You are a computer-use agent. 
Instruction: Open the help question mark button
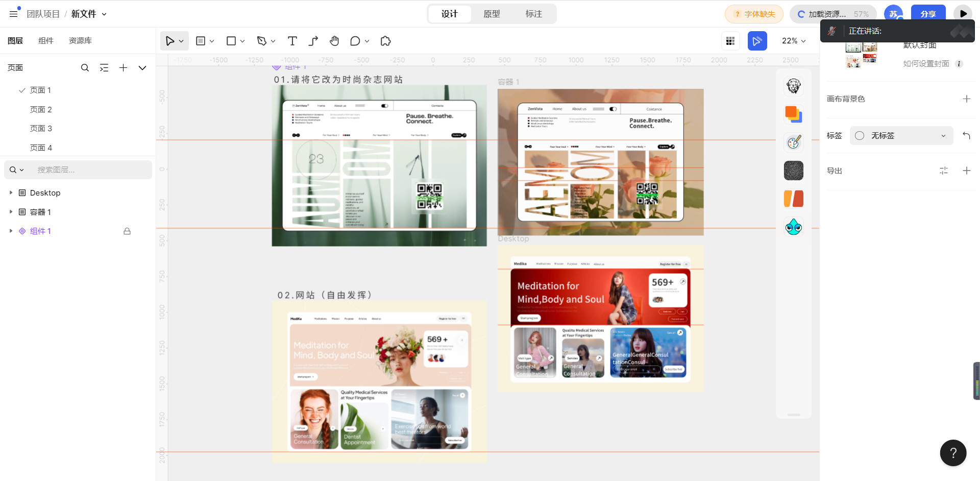click(x=953, y=453)
